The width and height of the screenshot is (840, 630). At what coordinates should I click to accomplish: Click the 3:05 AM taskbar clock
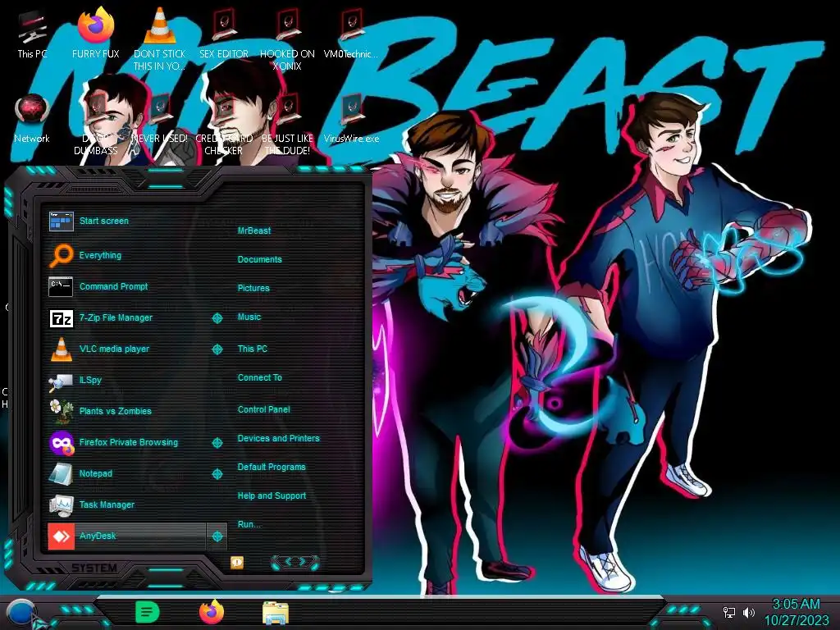[796, 604]
